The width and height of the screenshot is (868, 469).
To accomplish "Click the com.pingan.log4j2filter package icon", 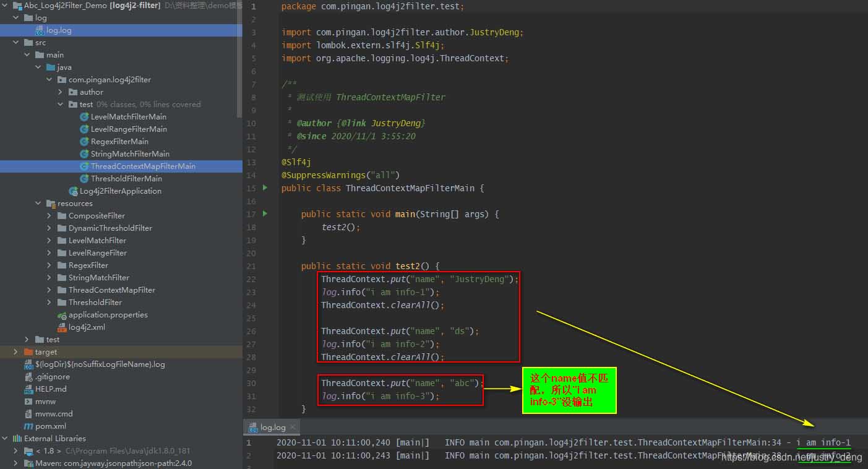I will [62, 80].
